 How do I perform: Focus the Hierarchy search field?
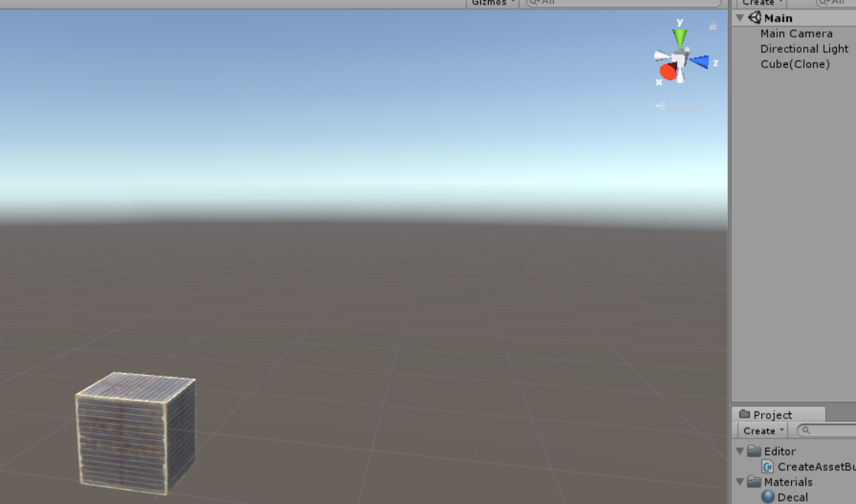(836, 3)
